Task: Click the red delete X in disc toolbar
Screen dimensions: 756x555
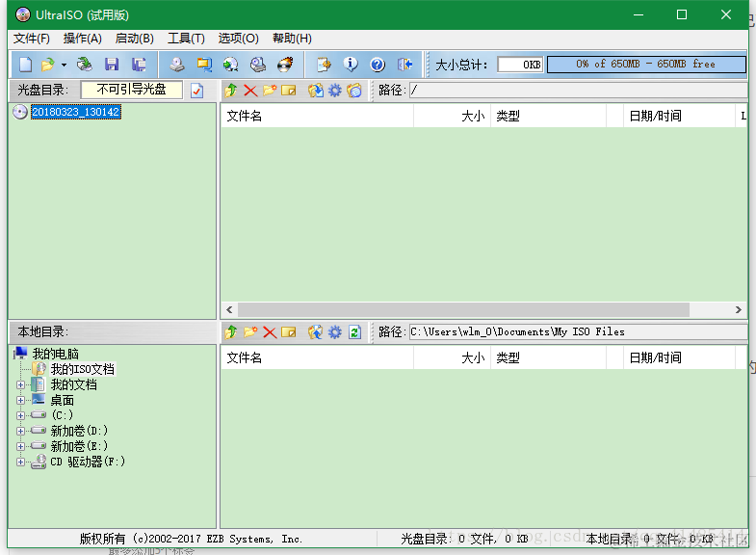Action: [250, 91]
